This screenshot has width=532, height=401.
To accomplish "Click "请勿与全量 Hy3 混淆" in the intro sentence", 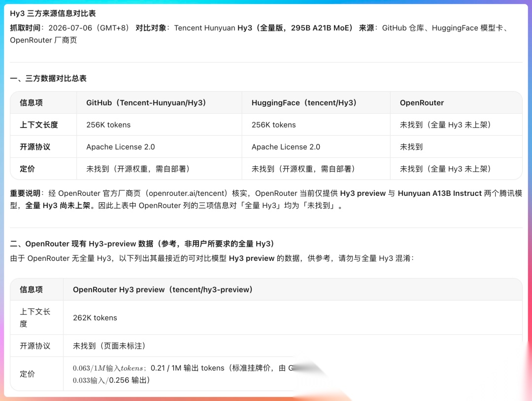I will (374, 258).
